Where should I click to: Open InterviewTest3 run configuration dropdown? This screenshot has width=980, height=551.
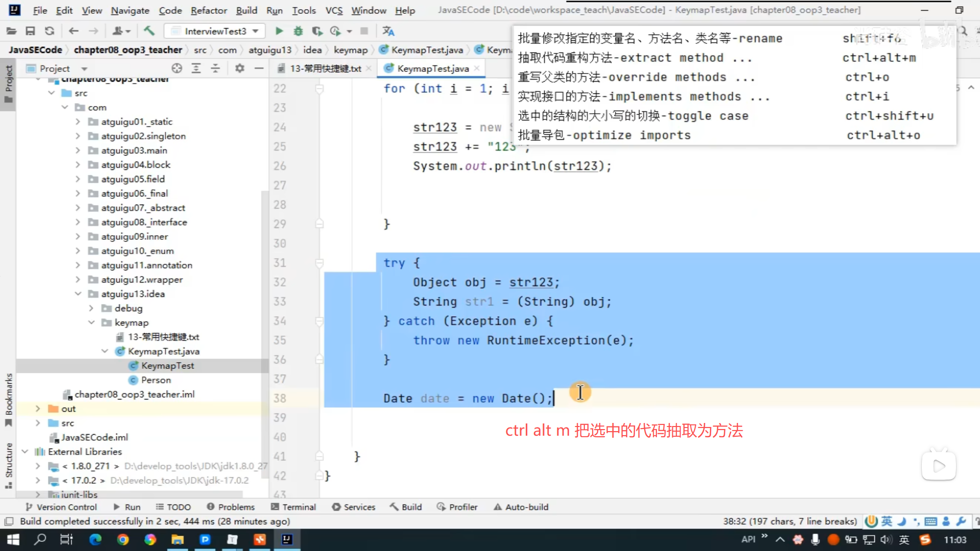point(215,31)
